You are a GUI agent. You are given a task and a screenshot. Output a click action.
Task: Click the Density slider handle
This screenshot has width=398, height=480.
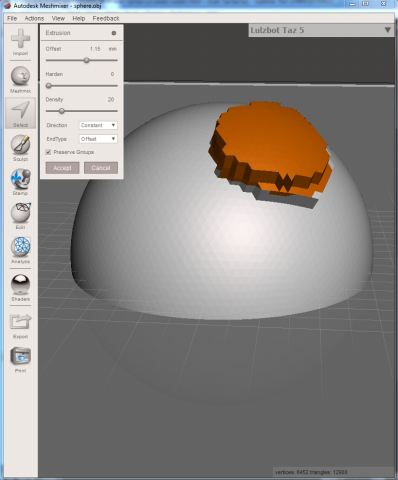pyautogui.click(x=62, y=111)
